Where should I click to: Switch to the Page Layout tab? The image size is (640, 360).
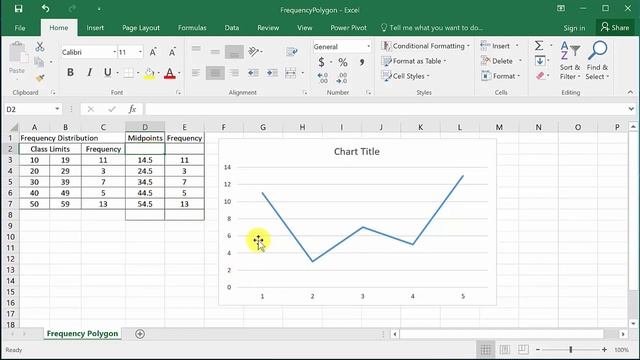coord(141,28)
